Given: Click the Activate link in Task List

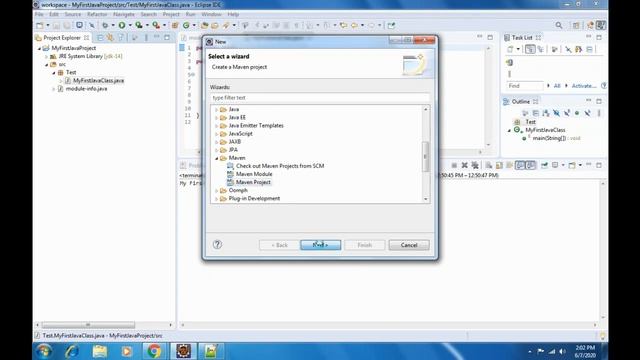Looking at the screenshot, I should (x=584, y=86).
